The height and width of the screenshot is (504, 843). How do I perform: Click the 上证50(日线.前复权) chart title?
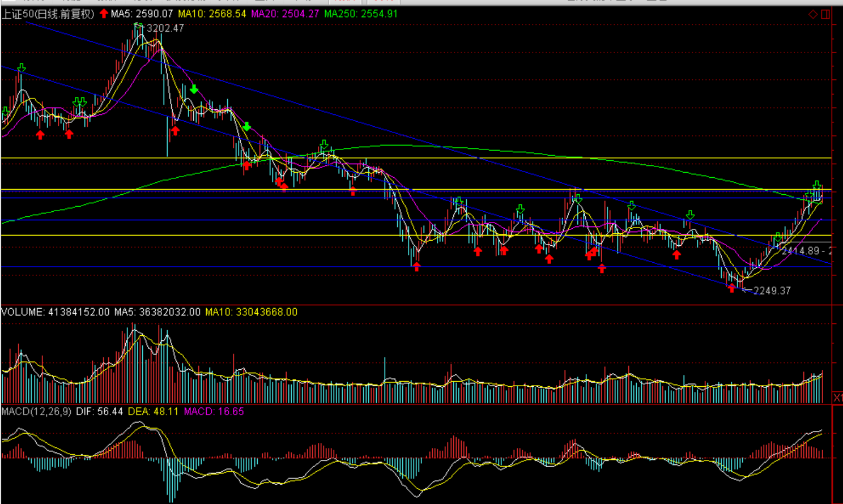click(48, 14)
